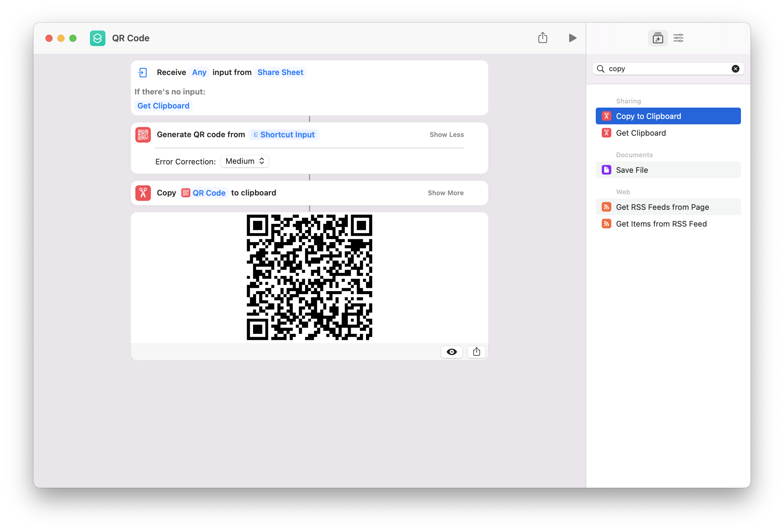Viewport: 784px width, 532px height.
Task: Expand Copy action with Show More
Action: click(x=446, y=193)
